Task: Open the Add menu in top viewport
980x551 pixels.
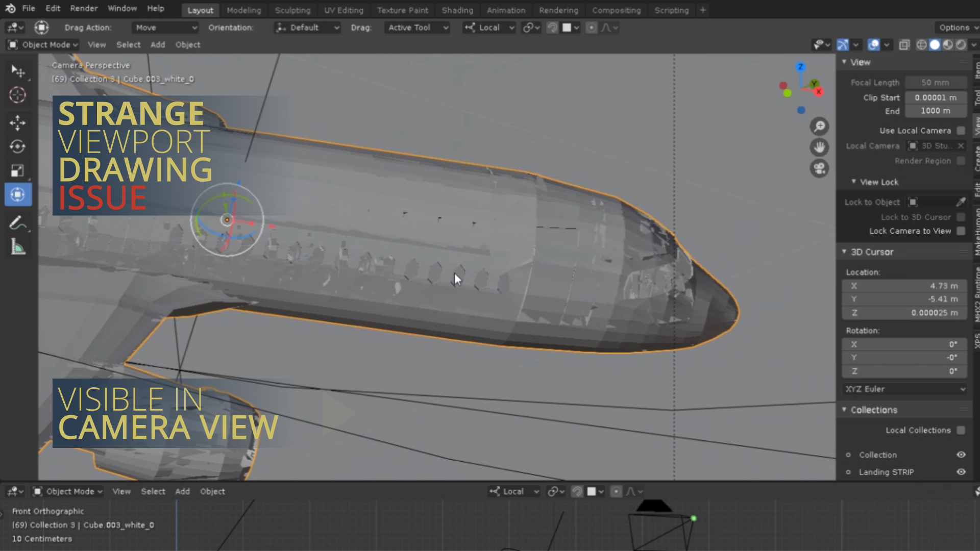Action: pyautogui.click(x=158, y=45)
